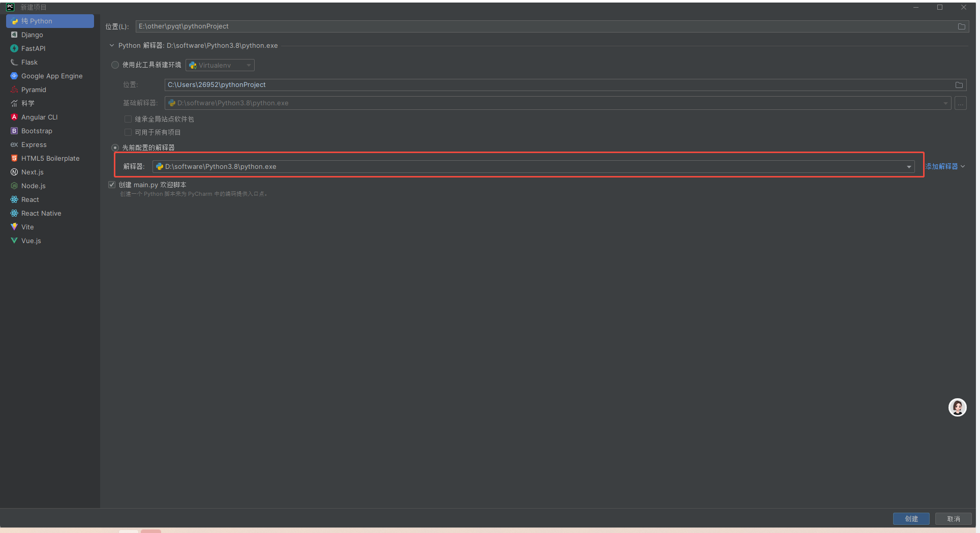The image size is (980, 533).
Task: Click the Vite icon
Action: coord(14,227)
